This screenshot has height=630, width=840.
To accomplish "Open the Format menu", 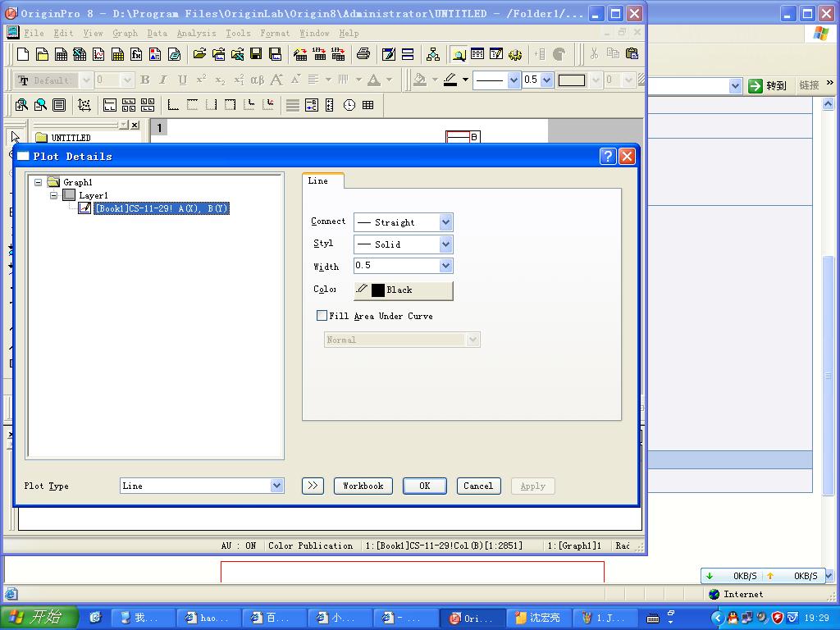I will [275, 33].
